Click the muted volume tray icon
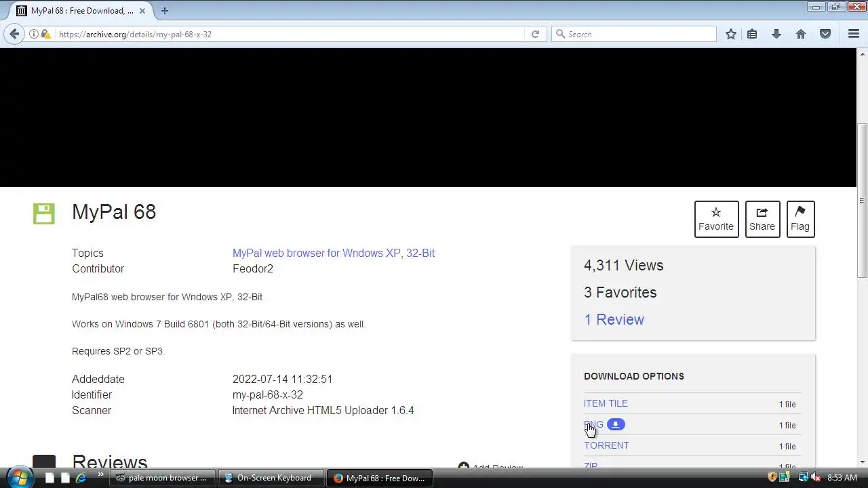Image resolution: width=868 pixels, height=488 pixels. (x=816, y=477)
